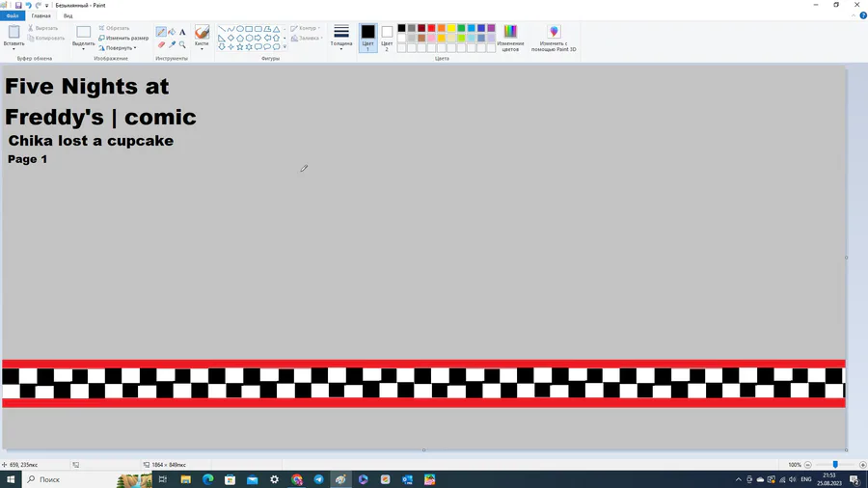Collapse the ribbon with the chevron
868x488 pixels.
tap(854, 15)
